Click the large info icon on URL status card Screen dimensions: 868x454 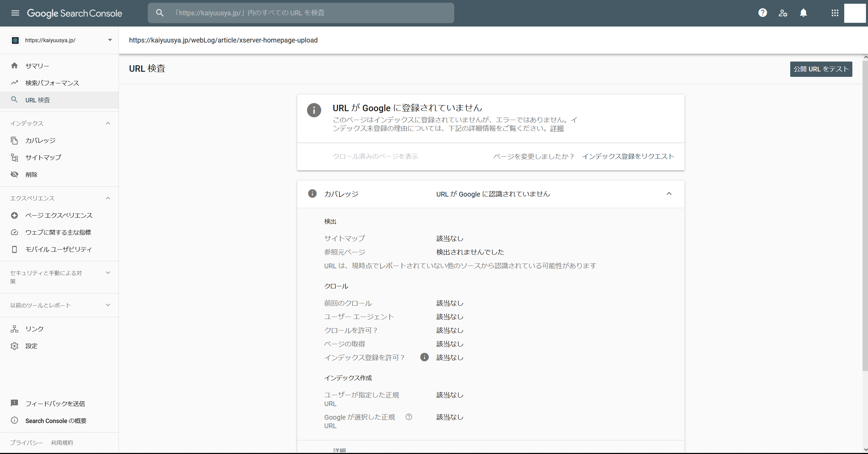tap(314, 110)
